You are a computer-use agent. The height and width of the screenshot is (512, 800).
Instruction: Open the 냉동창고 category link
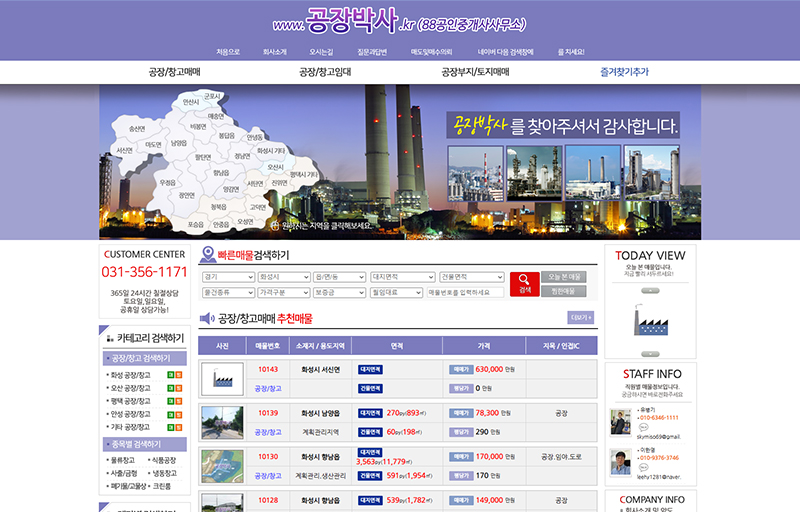(164, 473)
